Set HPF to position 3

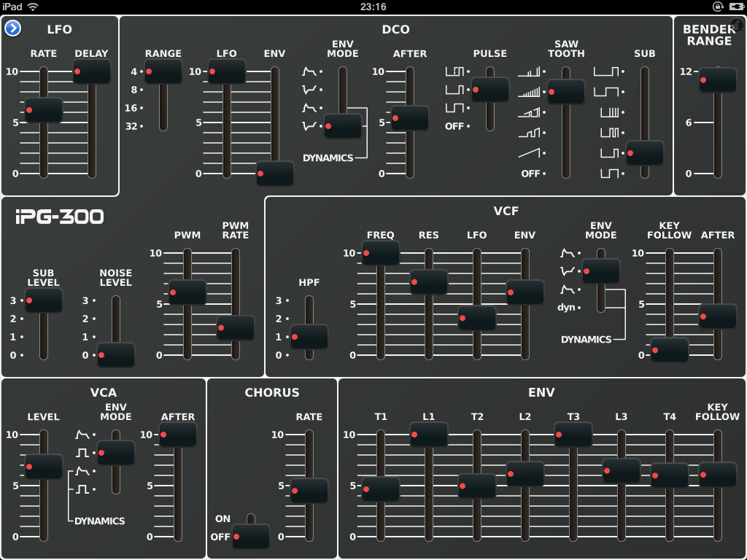coord(278,300)
